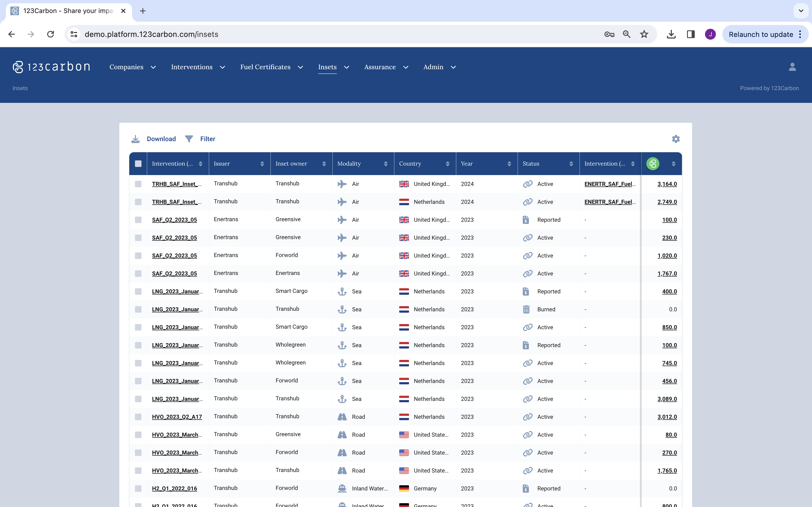
Task: Click Sea anchor icon in 3,089.0 row
Action: (x=342, y=399)
